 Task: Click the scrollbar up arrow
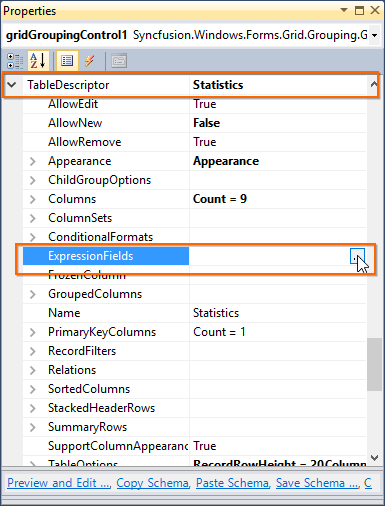click(373, 85)
